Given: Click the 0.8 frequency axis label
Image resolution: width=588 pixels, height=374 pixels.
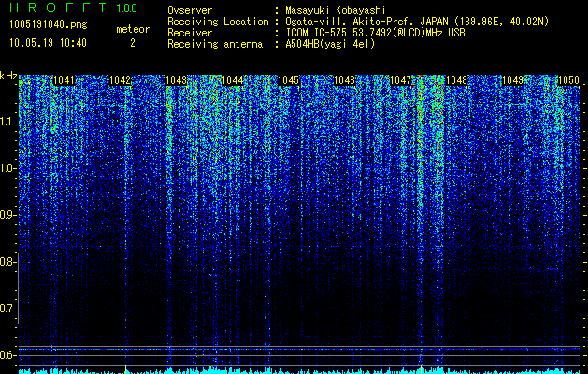Looking at the screenshot, I should [7, 262].
